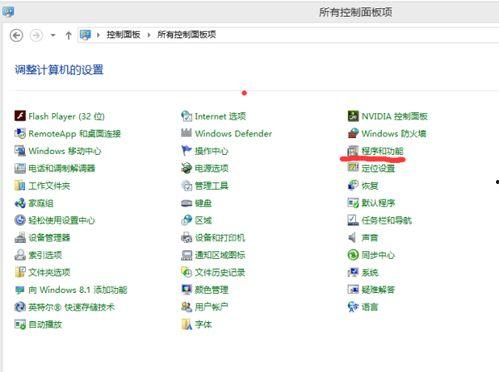
Task: Open the 默认程序 link
Action: pos(378,203)
